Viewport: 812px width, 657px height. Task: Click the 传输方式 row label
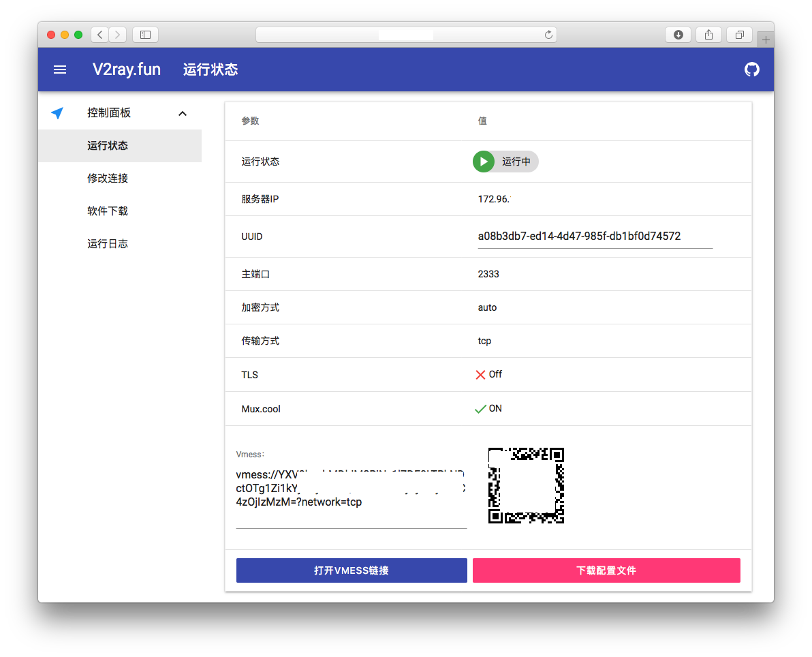tap(260, 341)
